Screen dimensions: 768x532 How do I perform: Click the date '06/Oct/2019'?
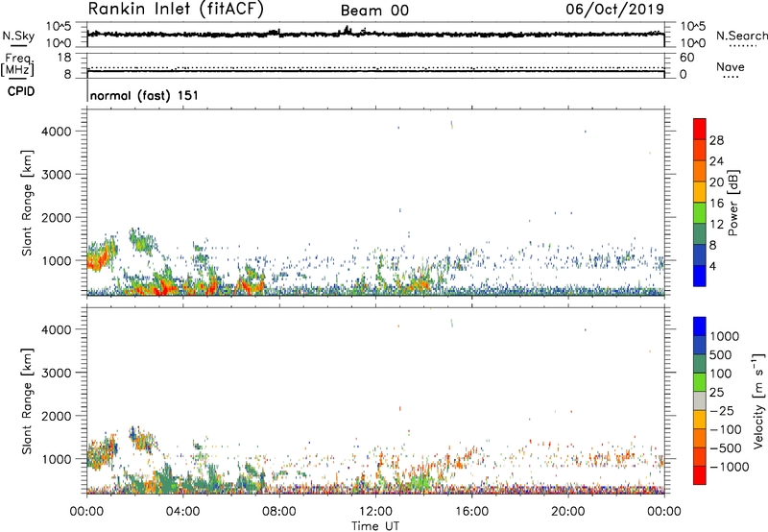pos(615,9)
